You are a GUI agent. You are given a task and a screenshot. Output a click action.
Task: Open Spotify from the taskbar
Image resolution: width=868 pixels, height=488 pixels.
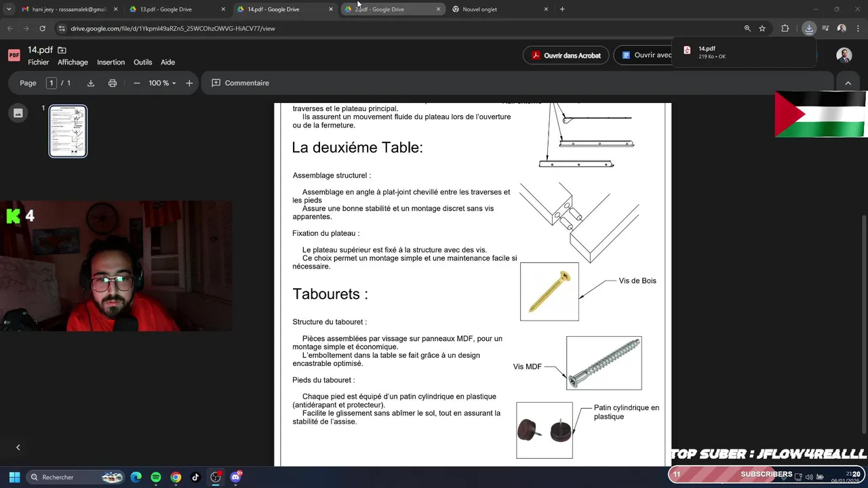tap(156, 477)
